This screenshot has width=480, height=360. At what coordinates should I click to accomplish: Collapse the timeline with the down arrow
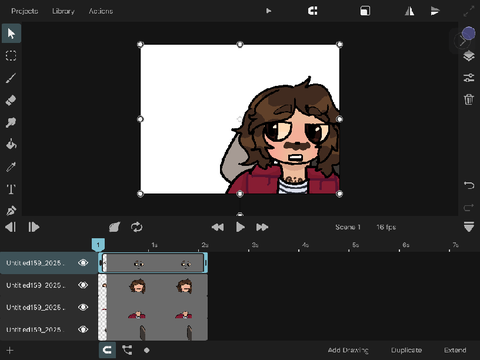point(469,227)
